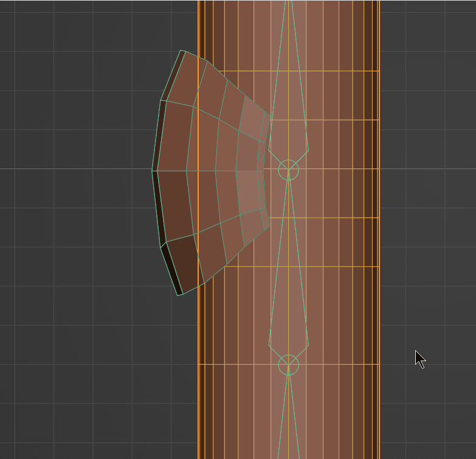Select the cylinder edge loop through the lower joint

[x=340, y=364]
